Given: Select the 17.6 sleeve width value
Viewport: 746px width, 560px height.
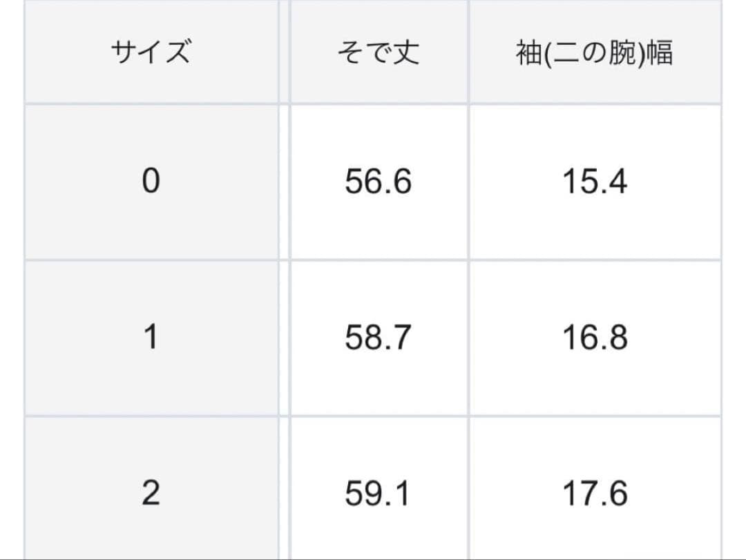Looking at the screenshot, I should click(x=594, y=493).
